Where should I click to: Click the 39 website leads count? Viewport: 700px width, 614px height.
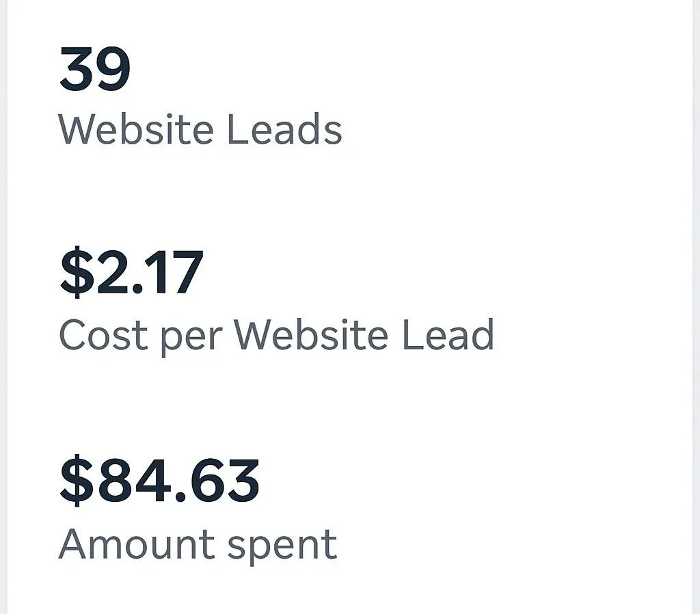(94, 69)
